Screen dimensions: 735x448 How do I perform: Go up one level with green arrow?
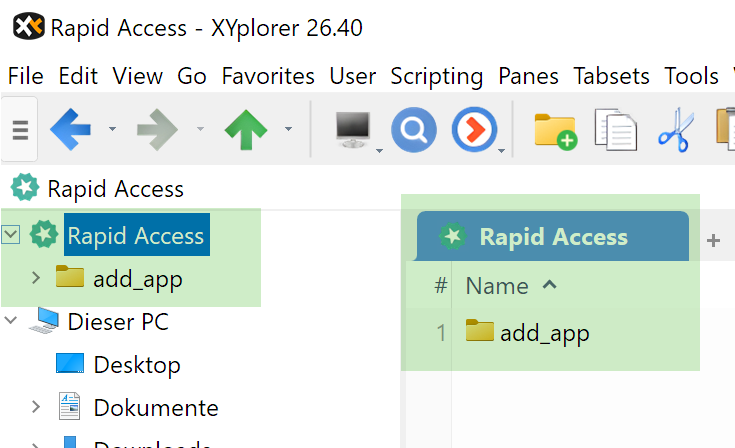tap(246, 130)
